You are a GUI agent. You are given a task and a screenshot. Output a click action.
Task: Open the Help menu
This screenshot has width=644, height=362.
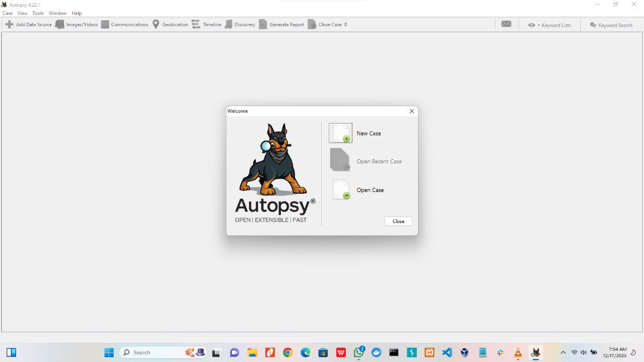(x=76, y=13)
